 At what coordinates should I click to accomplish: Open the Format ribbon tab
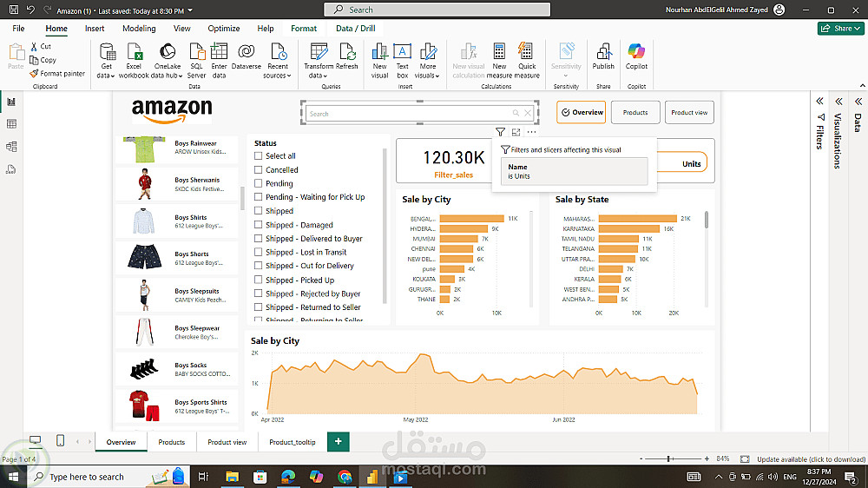pos(304,29)
